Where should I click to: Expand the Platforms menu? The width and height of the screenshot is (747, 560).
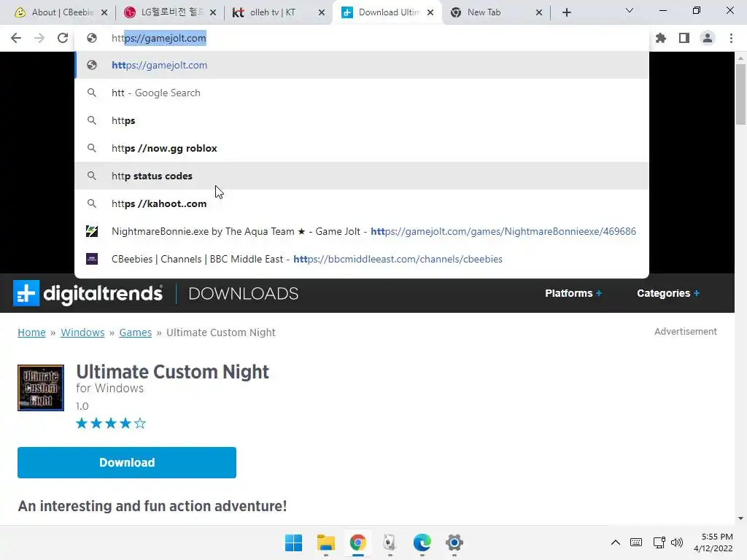point(573,293)
